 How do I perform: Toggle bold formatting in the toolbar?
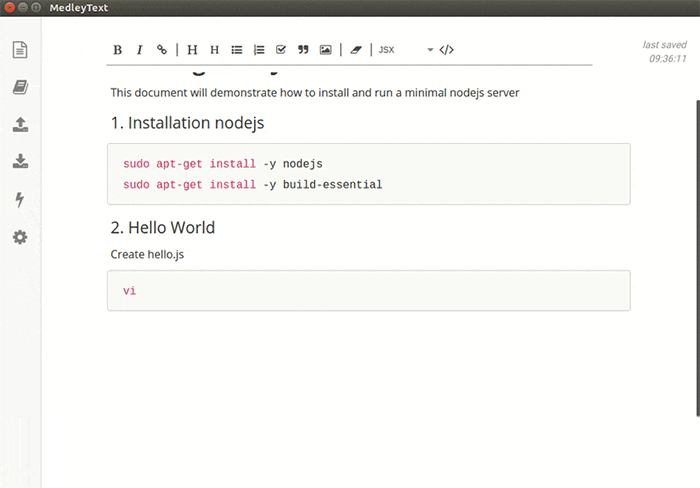[x=117, y=50]
